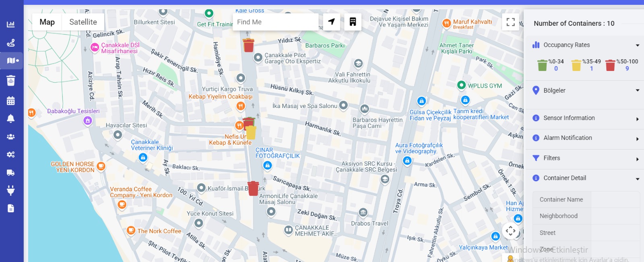The height and width of the screenshot is (262, 644).
Task: Click the Barbaros Hayrettin Paşa Cami pin
Action: click(365, 108)
